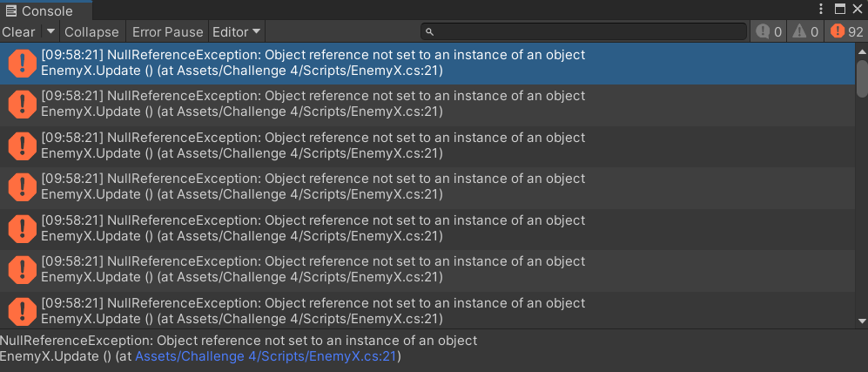Toggle the warning messages filter
The image size is (868, 372).
click(804, 32)
